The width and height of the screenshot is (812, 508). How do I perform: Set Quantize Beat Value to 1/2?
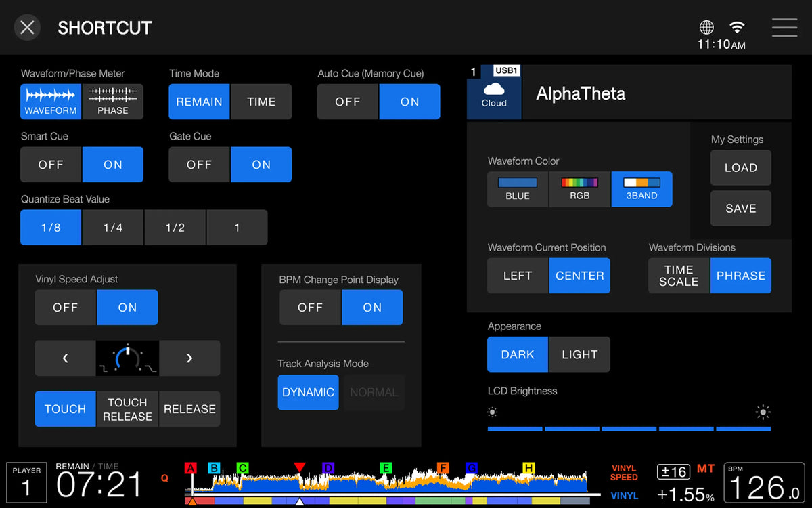[175, 228]
